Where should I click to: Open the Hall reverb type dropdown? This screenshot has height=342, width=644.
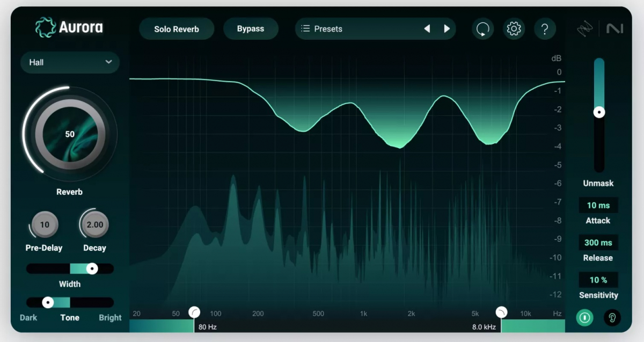point(70,62)
